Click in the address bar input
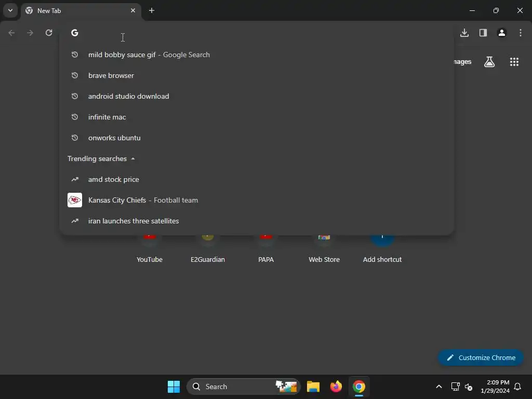The width and height of the screenshot is (532, 399). coord(264,33)
